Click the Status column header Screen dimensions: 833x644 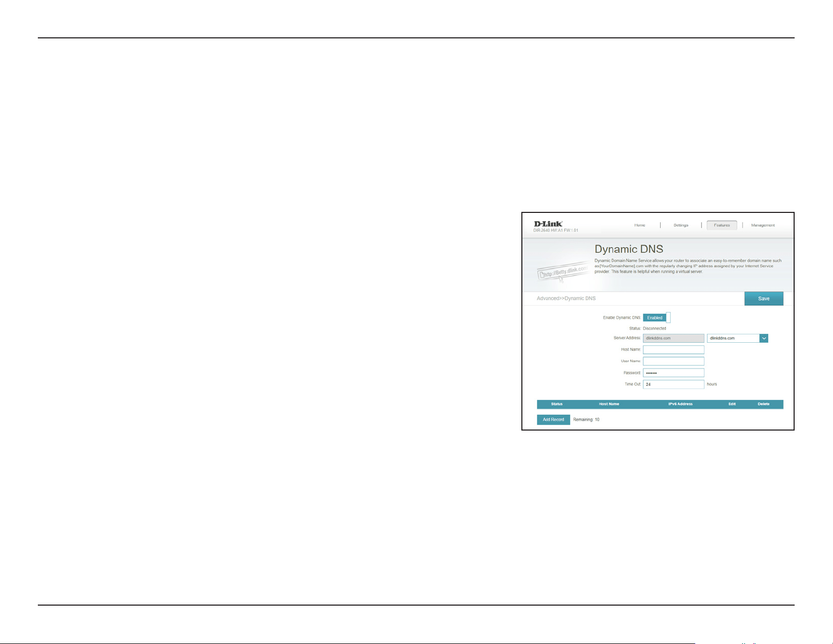click(x=557, y=404)
